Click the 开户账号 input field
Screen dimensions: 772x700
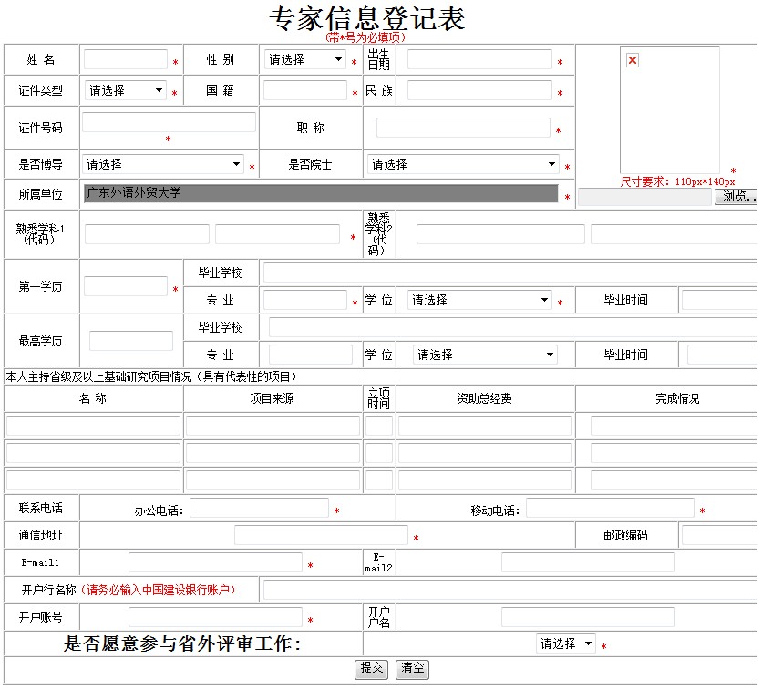pos(215,617)
